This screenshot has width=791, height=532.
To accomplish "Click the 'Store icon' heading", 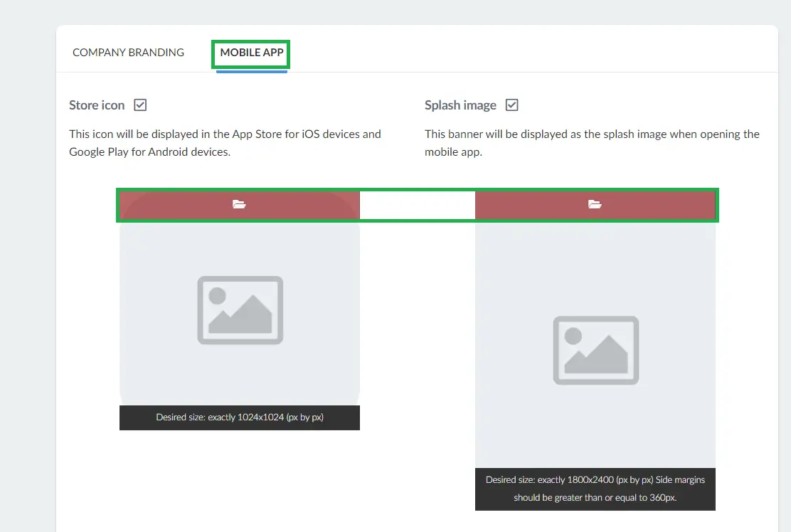I will click(x=97, y=105).
